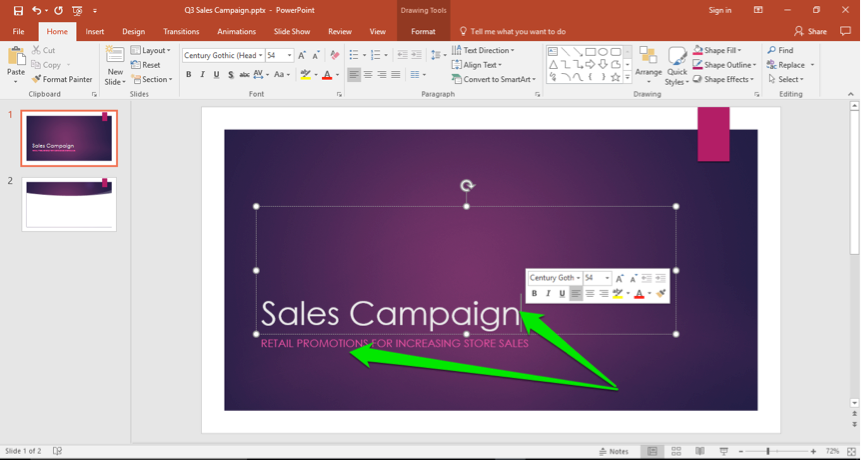The image size is (861, 460).
Task: Switch to the Insert tab
Action: 94,31
